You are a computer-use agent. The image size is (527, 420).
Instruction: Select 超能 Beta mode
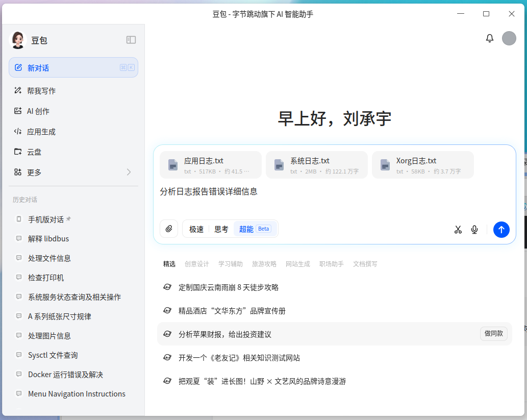(255, 229)
